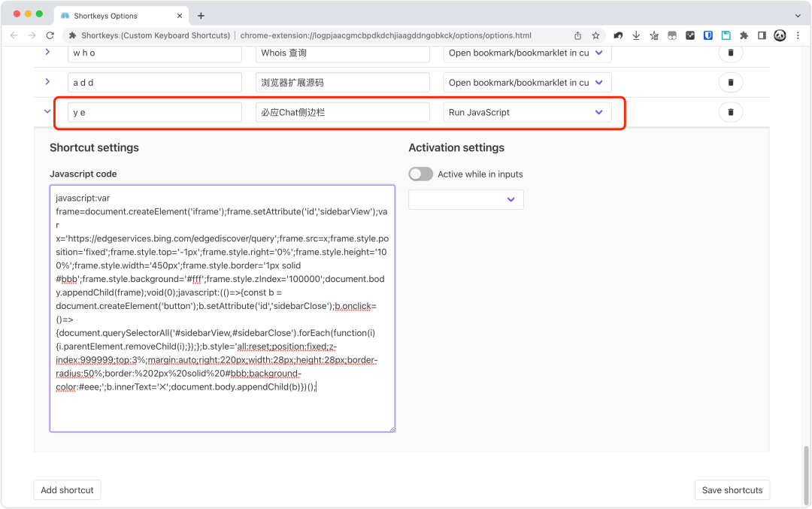
Task: Click the 'a d d' shortcut field
Action: point(155,83)
